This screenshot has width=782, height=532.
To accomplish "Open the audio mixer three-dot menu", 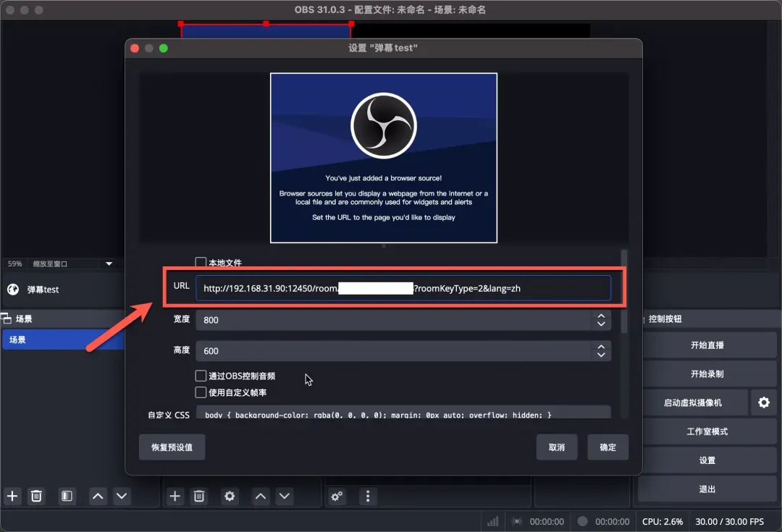I will (x=368, y=496).
